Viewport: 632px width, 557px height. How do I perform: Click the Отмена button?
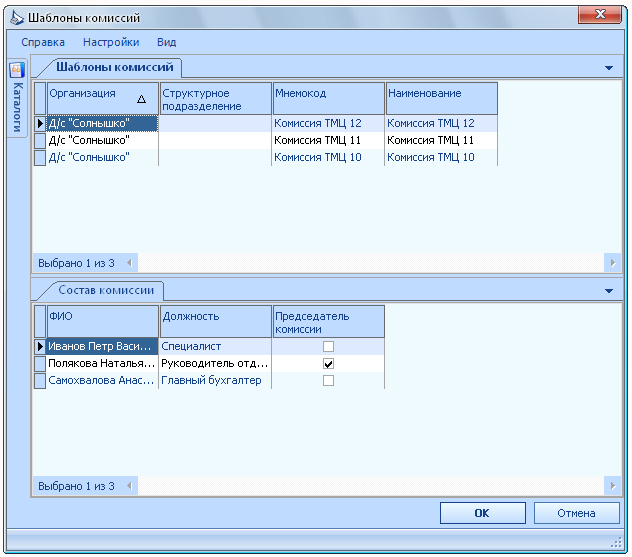(x=576, y=513)
